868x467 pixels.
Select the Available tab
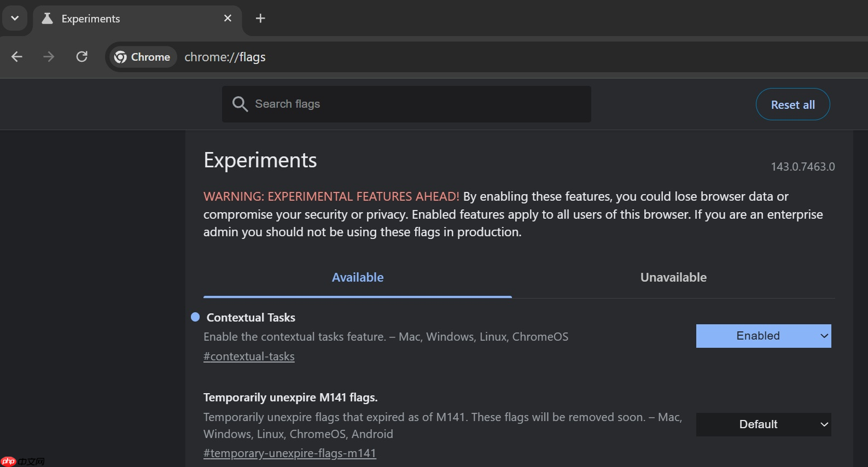pyautogui.click(x=358, y=278)
